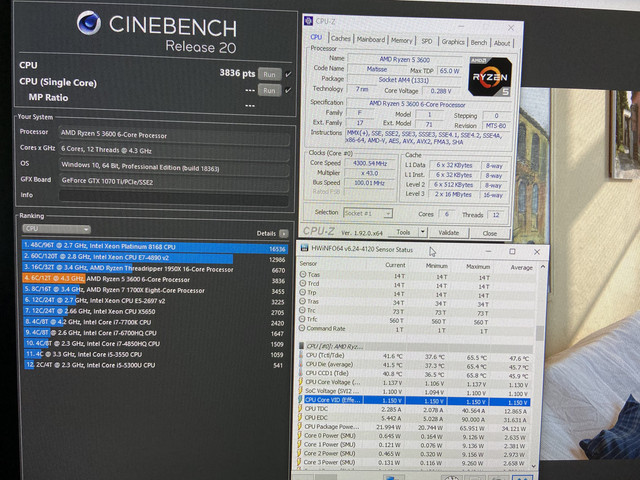
Task: Click lightning icon beside CPU Core Voltage
Action: [301, 382]
